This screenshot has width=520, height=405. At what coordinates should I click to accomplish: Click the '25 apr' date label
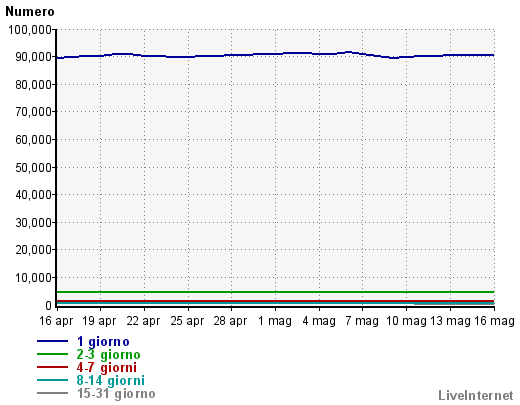click(187, 321)
